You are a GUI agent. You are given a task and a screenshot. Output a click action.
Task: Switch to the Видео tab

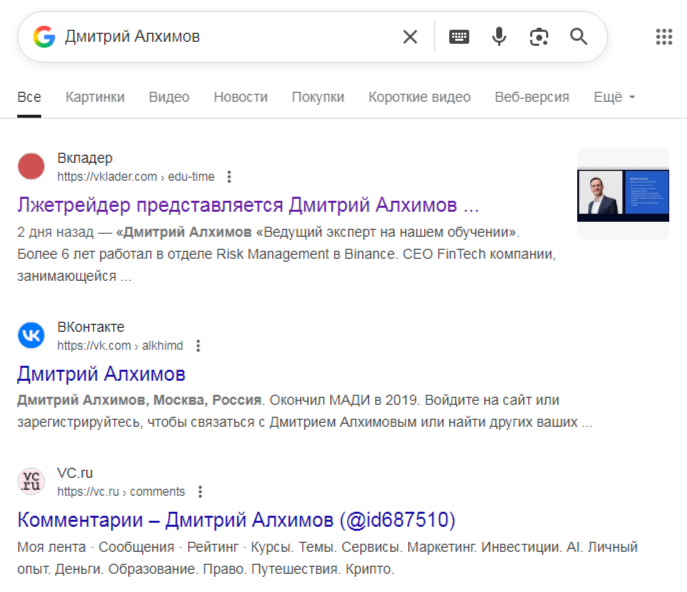click(x=169, y=97)
